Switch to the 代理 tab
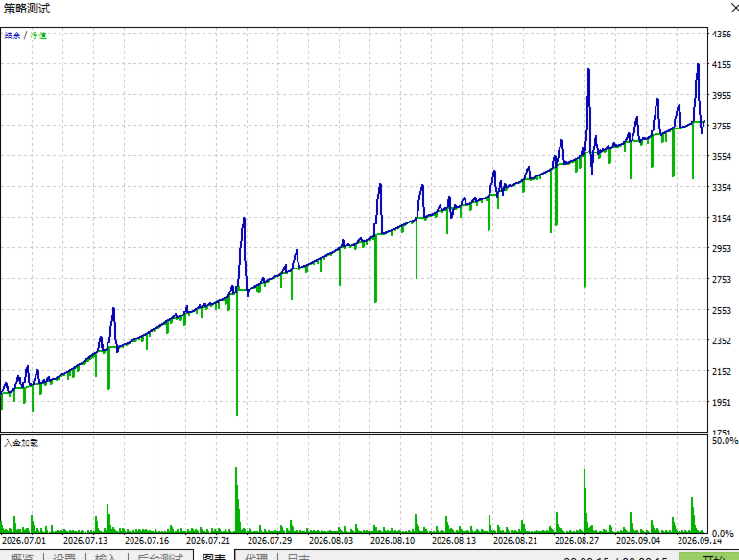The width and height of the screenshot is (739, 560). tap(256, 557)
